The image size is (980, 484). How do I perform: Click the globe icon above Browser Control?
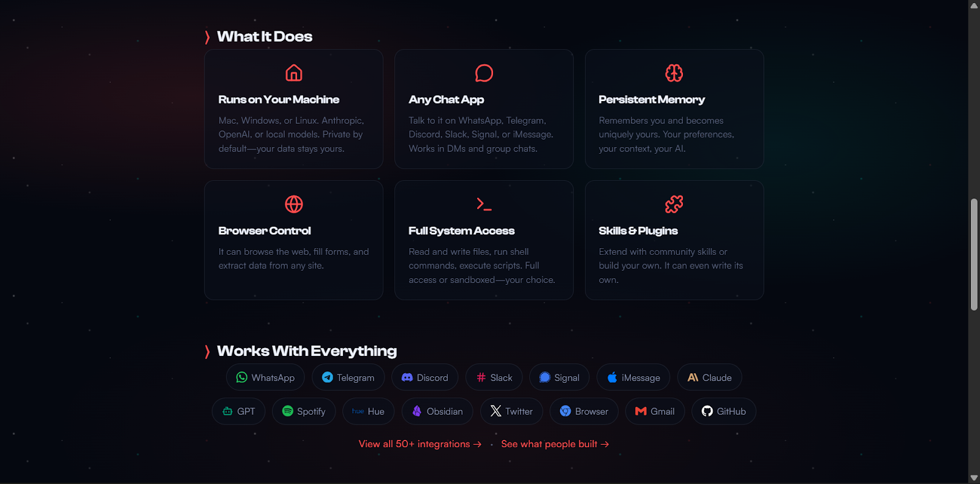point(293,204)
